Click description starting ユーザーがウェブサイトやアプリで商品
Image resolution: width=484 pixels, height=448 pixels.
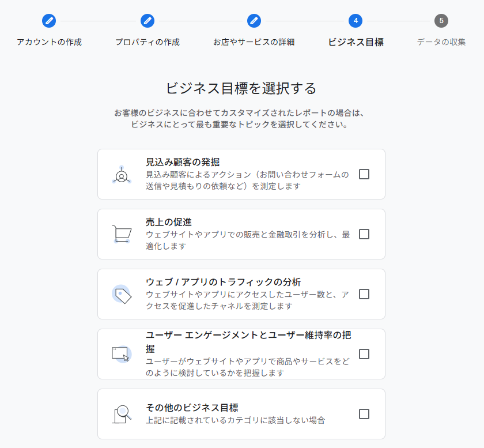[x=248, y=367]
